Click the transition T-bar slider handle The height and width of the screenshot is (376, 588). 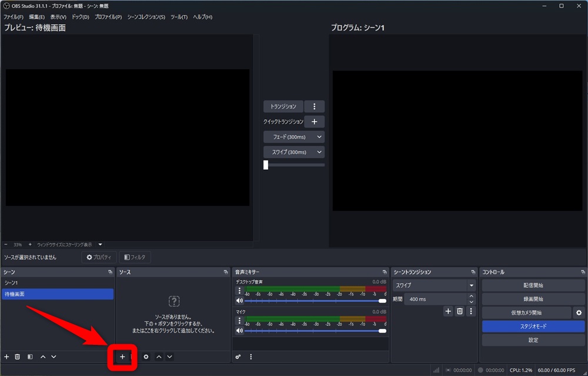pyautogui.click(x=266, y=164)
